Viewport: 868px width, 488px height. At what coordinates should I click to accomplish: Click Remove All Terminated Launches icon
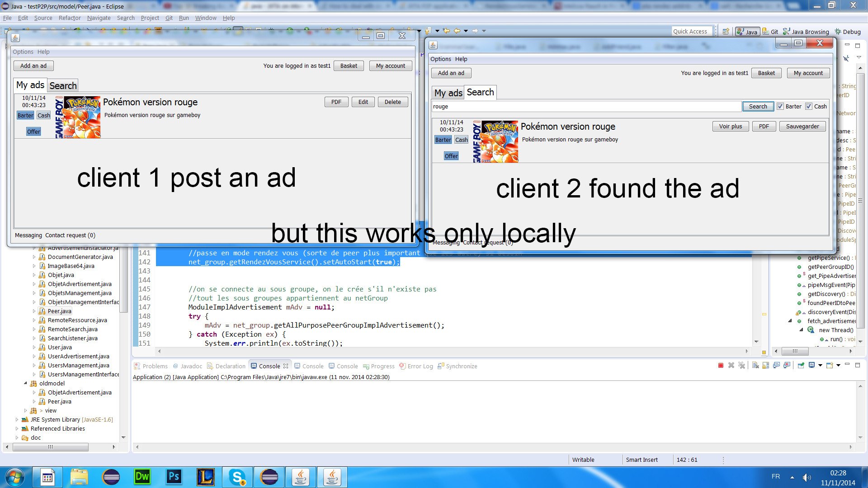coord(741,366)
